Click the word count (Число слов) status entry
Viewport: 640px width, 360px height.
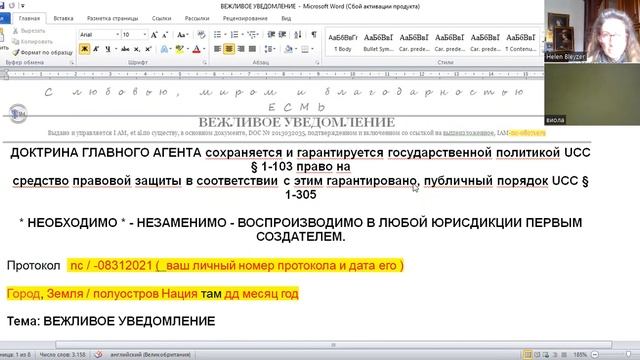tap(62, 354)
